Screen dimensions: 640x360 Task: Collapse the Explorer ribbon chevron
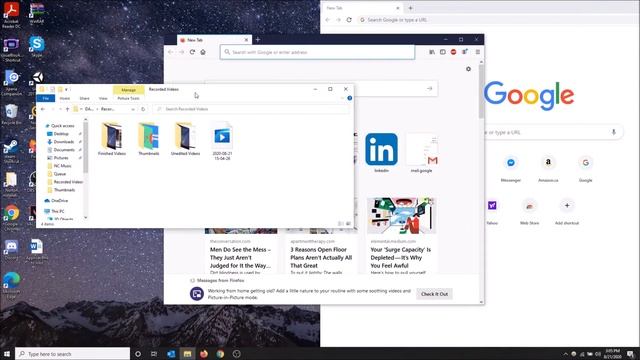[342, 98]
